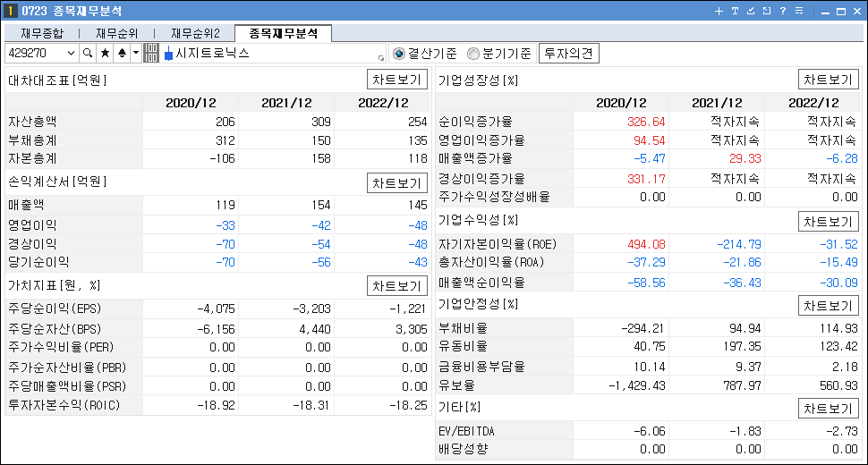Click the checkmark tray icon in title bar
This screenshot has height=465, width=868.
(751, 11)
